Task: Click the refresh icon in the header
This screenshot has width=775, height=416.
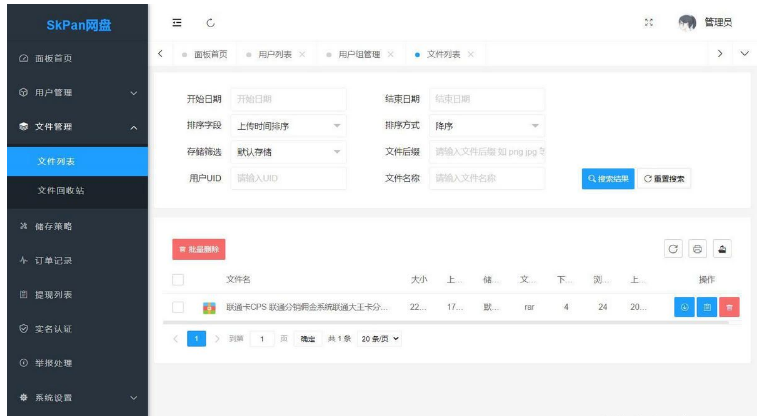Action: click(211, 23)
